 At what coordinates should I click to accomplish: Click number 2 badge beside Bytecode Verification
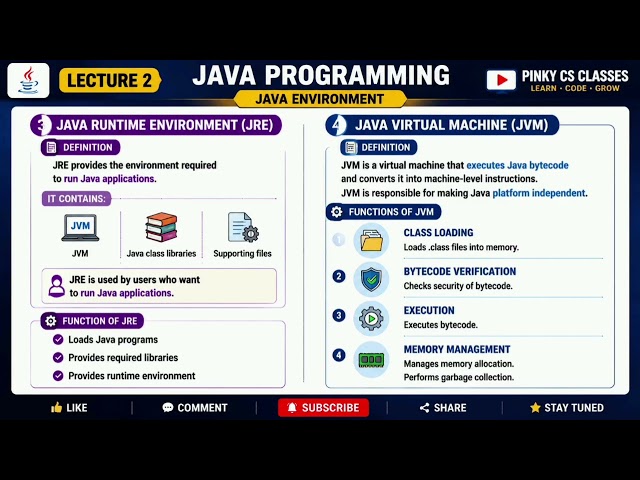(338, 276)
